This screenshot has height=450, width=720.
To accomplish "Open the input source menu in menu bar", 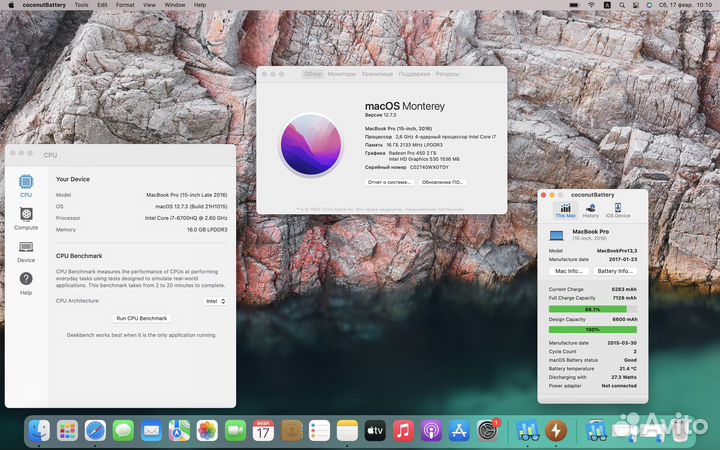I will click(607, 5).
